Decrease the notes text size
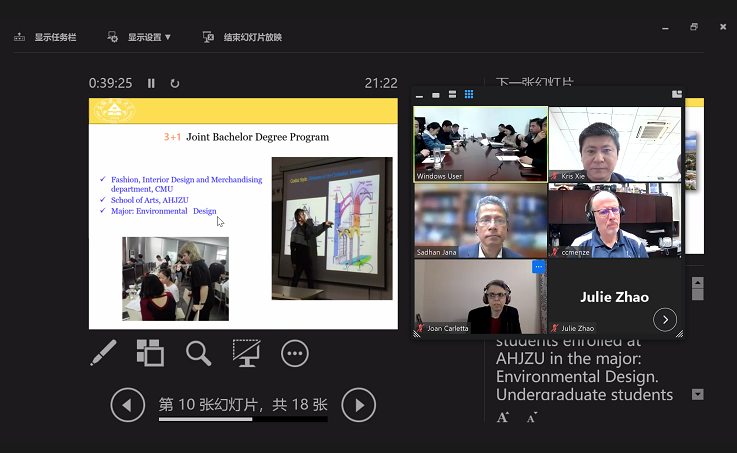 (531, 417)
